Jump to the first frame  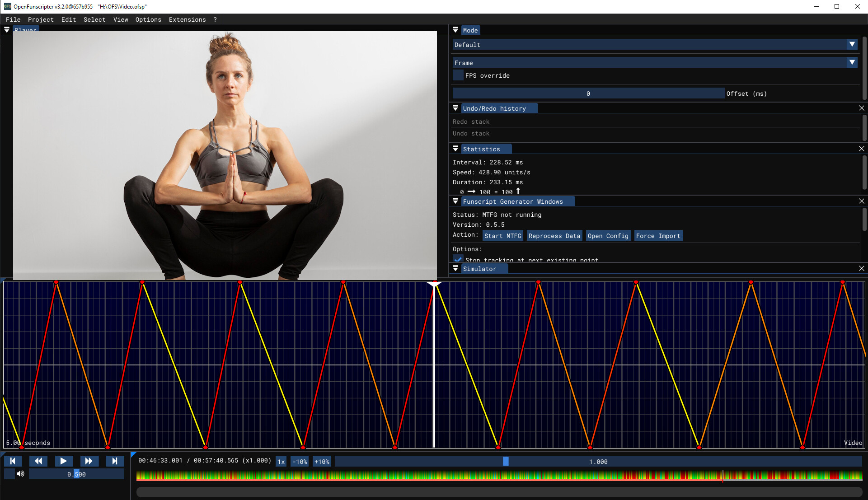pyautogui.click(x=13, y=461)
